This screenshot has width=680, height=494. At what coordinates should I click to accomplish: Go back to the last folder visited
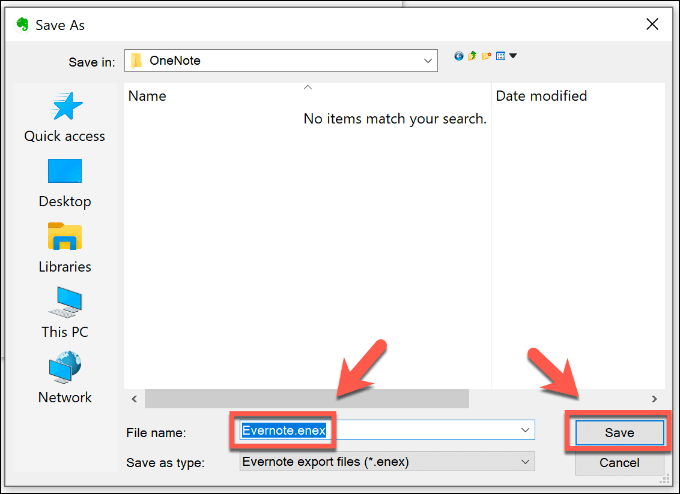click(459, 56)
